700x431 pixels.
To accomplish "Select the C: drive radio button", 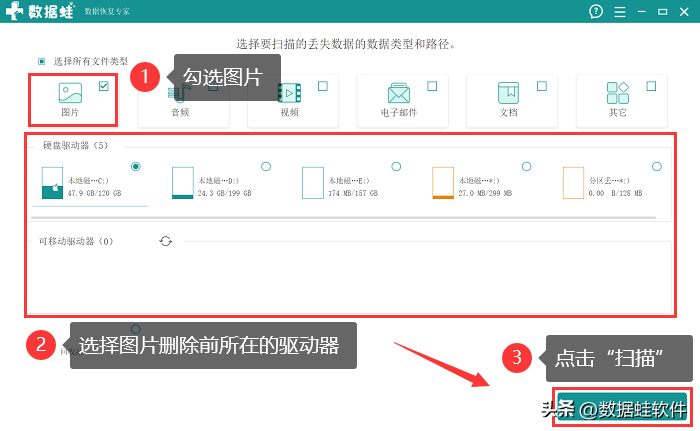I will (136, 167).
